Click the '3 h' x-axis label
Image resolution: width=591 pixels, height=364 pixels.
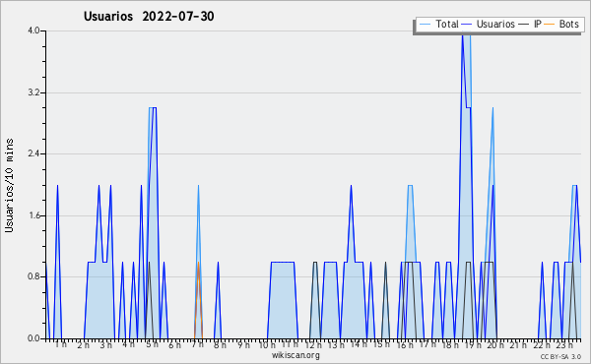(x=106, y=344)
